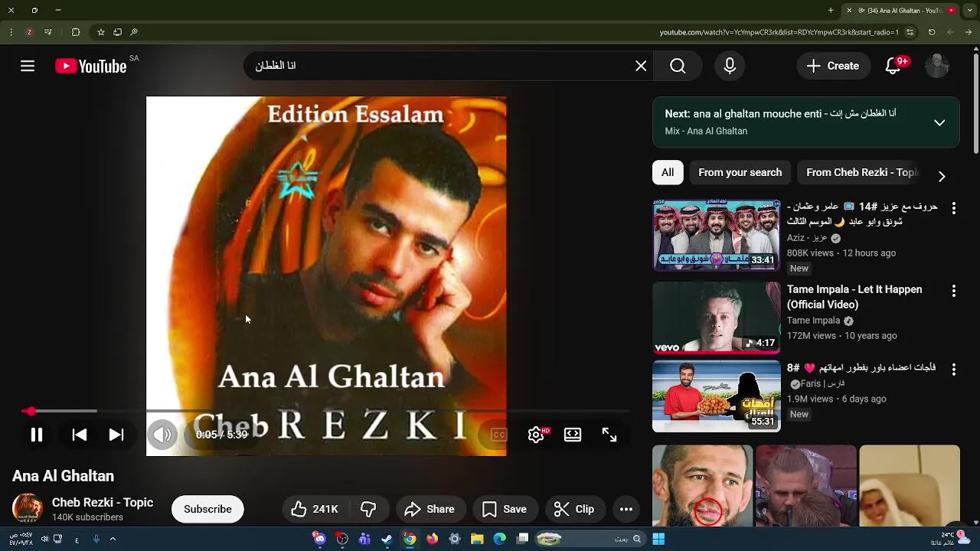Image resolution: width=980 pixels, height=551 pixels.
Task: Open options for Tame Impala video
Action: (x=953, y=291)
